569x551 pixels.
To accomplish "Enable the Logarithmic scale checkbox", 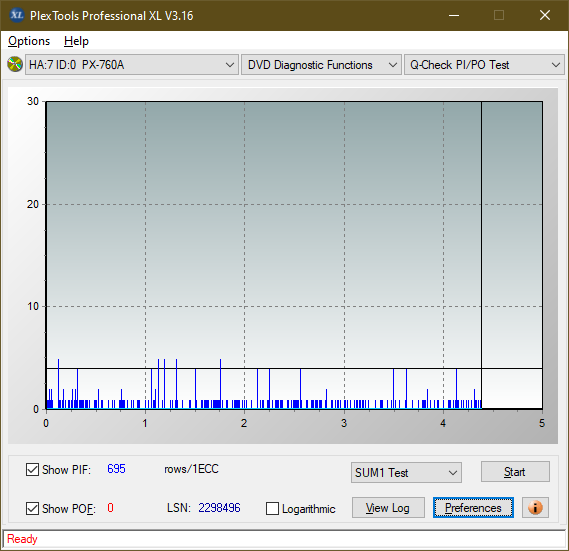I will point(272,508).
